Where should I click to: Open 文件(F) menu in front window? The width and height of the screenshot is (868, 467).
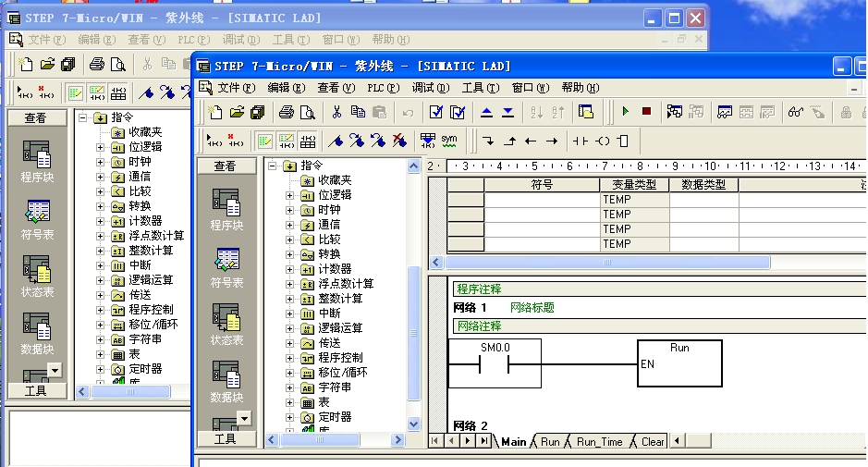(236, 88)
